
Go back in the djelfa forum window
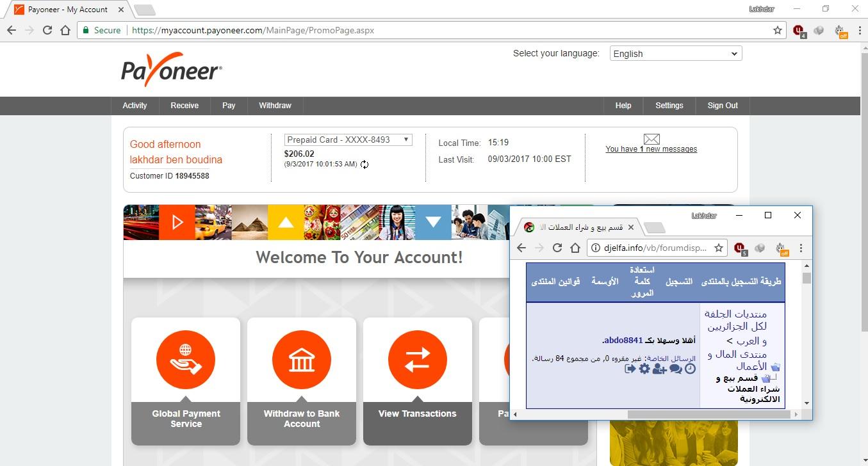click(x=521, y=248)
